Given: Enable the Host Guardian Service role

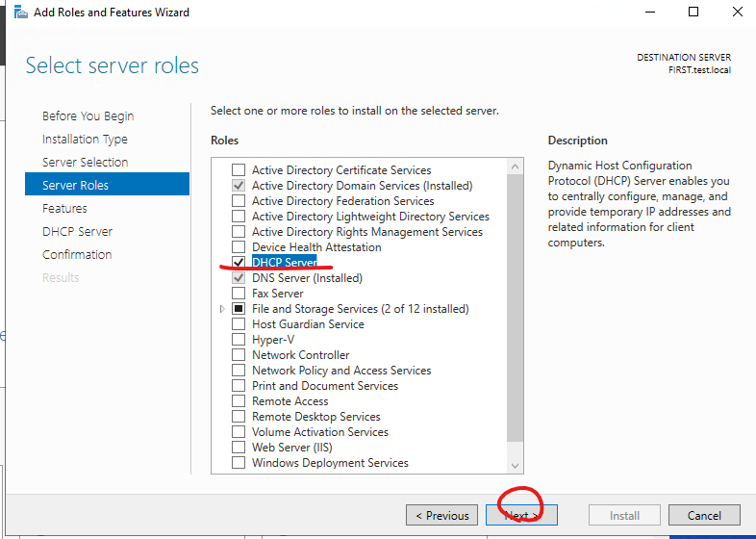Looking at the screenshot, I should 239,323.
